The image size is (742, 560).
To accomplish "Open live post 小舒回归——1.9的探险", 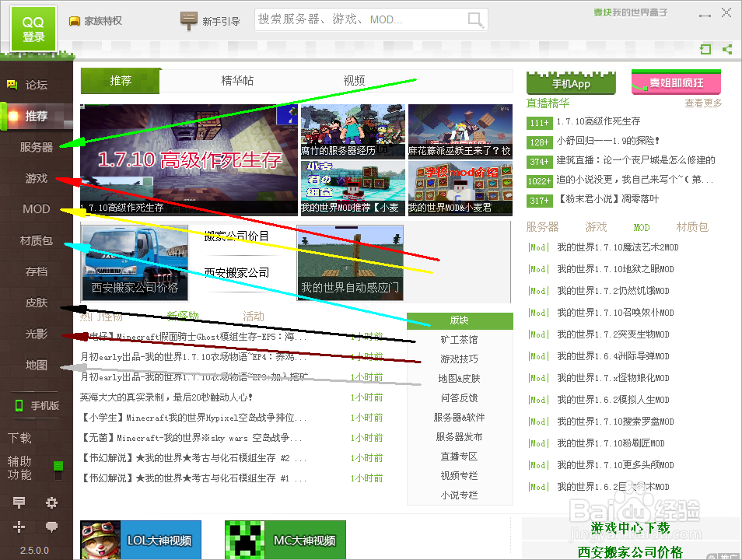I will (607, 141).
